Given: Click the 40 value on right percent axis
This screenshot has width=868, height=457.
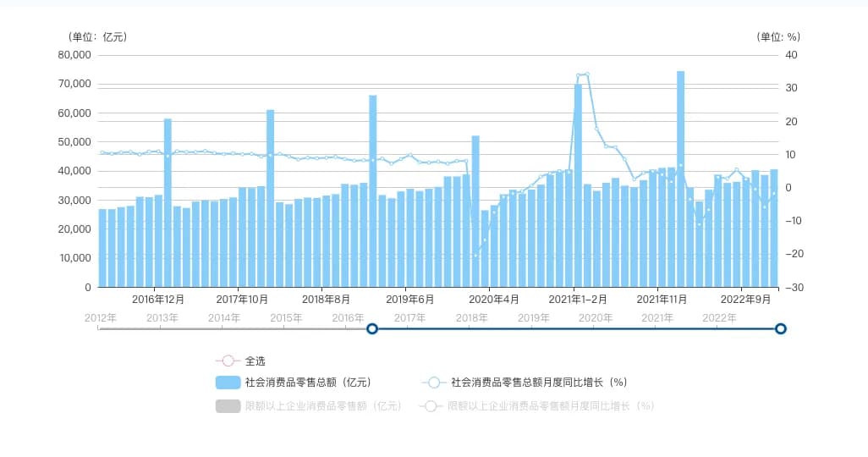Looking at the screenshot, I should pos(792,55).
